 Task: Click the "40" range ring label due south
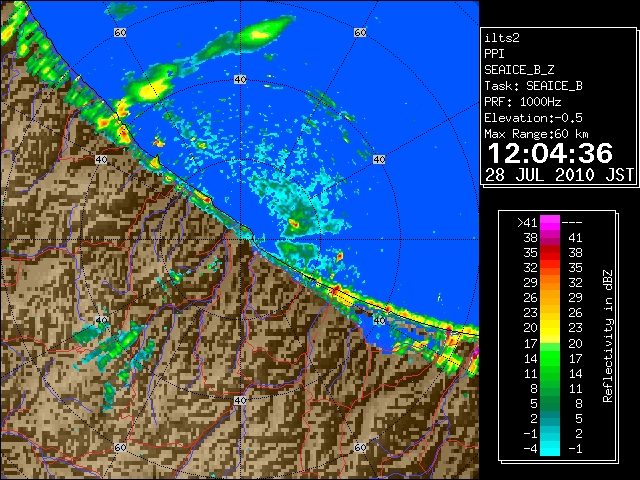click(240, 400)
